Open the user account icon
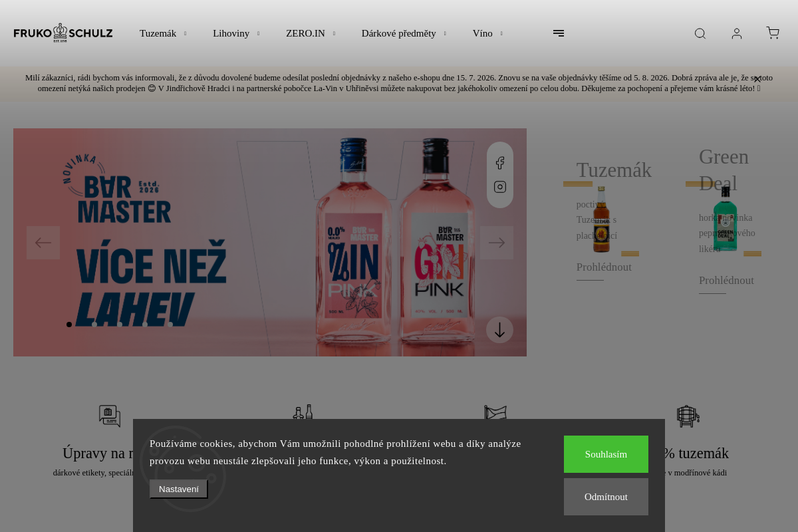The width and height of the screenshot is (798, 532). (737, 33)
